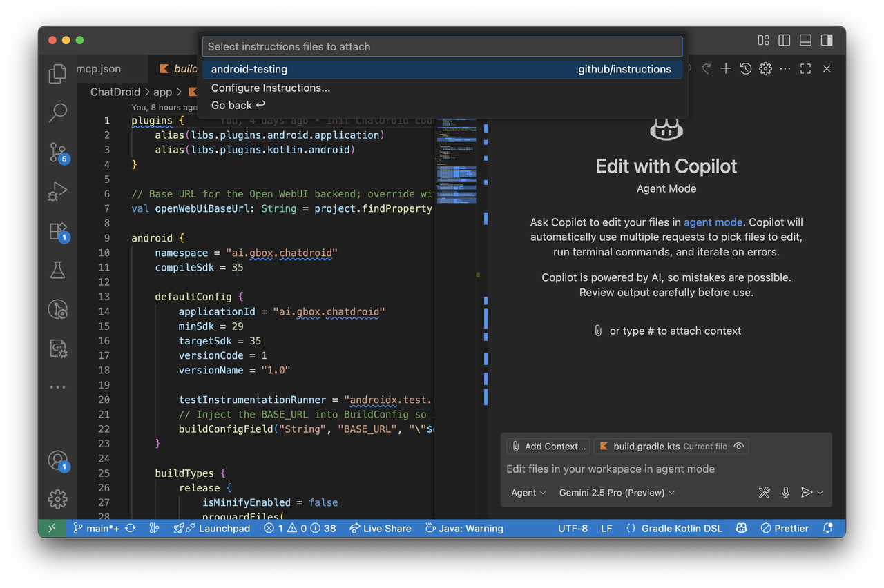Click the main branch in status bar
The image size is (884, 588).
(96, 528)
